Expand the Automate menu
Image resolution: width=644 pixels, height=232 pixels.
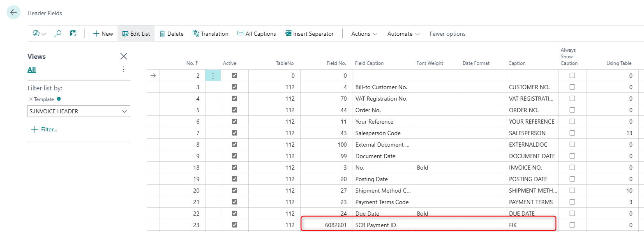(403, 34)
